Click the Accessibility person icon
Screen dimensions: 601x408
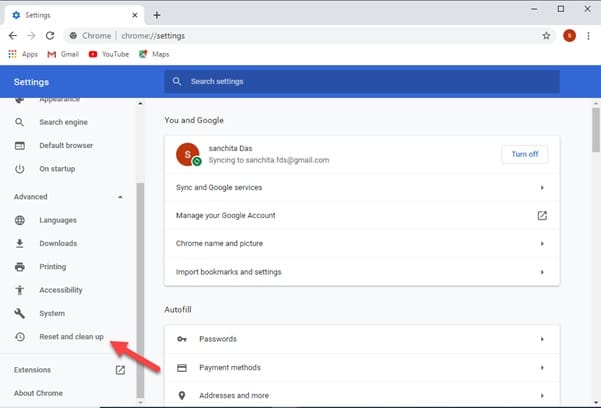click(20, 290)
